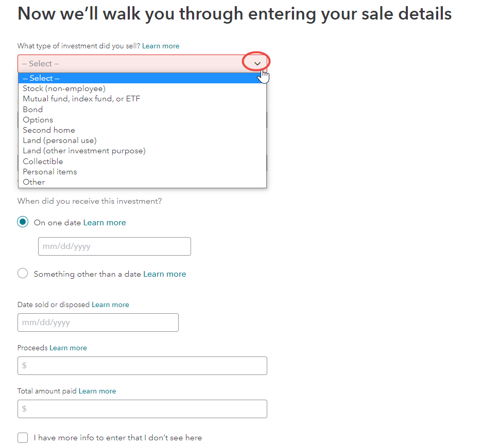Open 'Learn more' link next to Proceeds
The image size is (483, 448).
coord(68,348)
